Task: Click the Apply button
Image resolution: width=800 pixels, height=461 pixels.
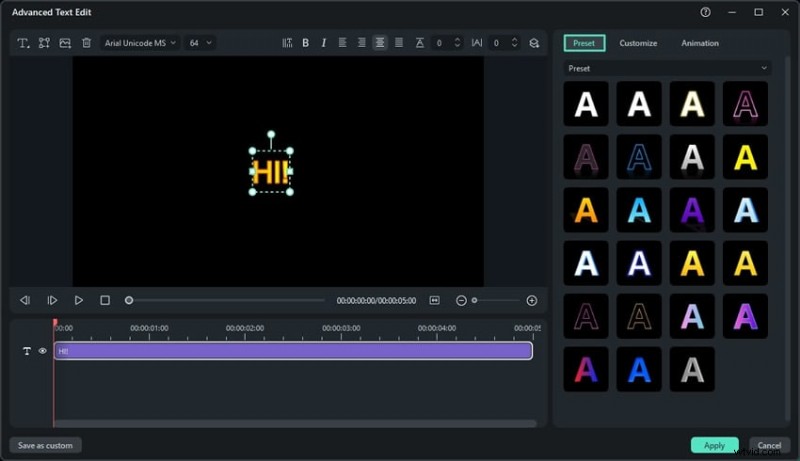Action: click(x=714, y=445)
